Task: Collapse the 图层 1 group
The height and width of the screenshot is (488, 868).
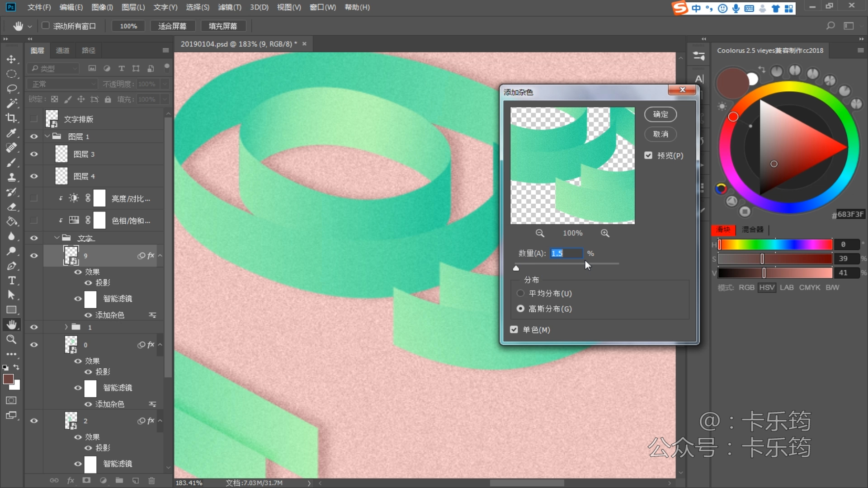Action: tap(47, 136)
